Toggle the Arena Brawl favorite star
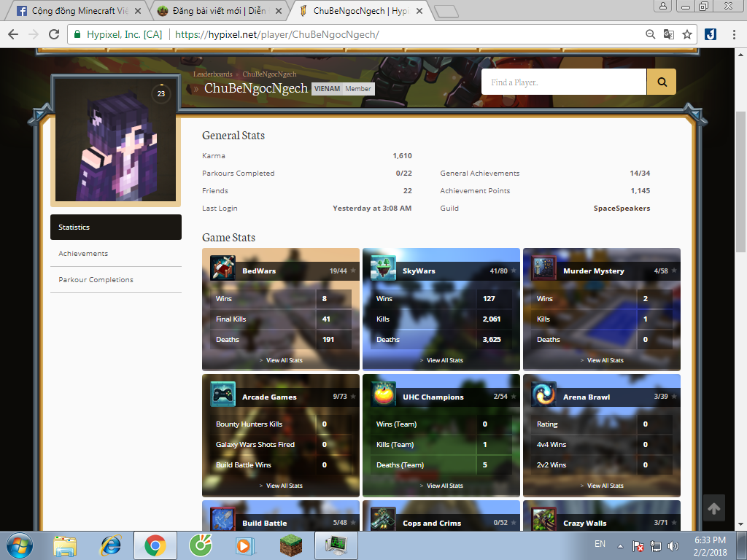Viewport: 747px width, 560px height. [x=674, y=396]
